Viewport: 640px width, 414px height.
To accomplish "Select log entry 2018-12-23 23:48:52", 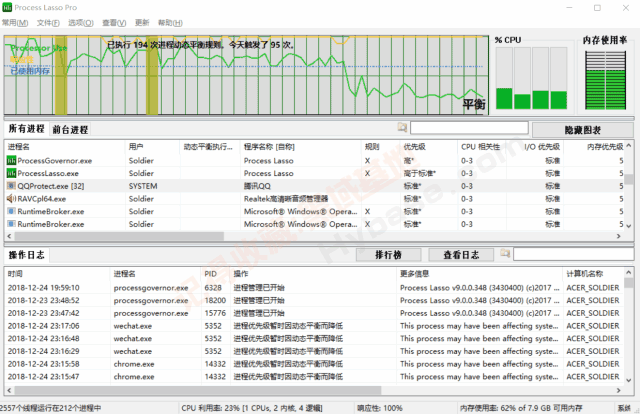I will click(x=315, y=300).
